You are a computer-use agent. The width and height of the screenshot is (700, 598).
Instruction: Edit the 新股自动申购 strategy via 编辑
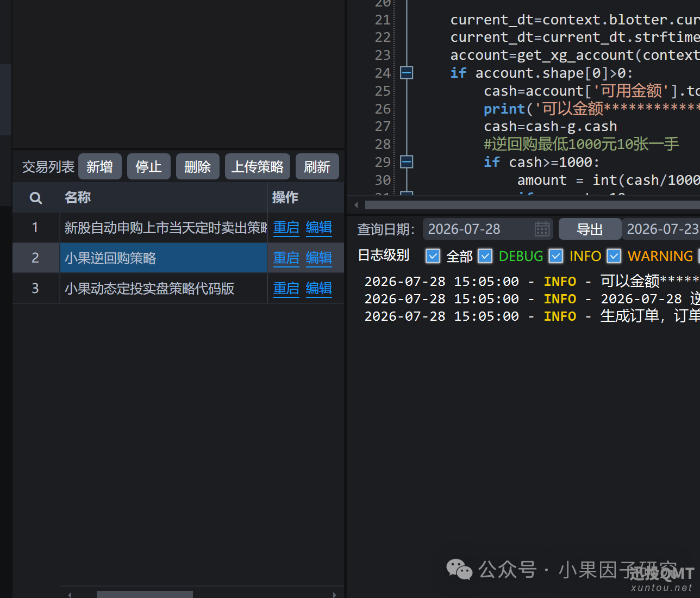(x=319, y=227)
